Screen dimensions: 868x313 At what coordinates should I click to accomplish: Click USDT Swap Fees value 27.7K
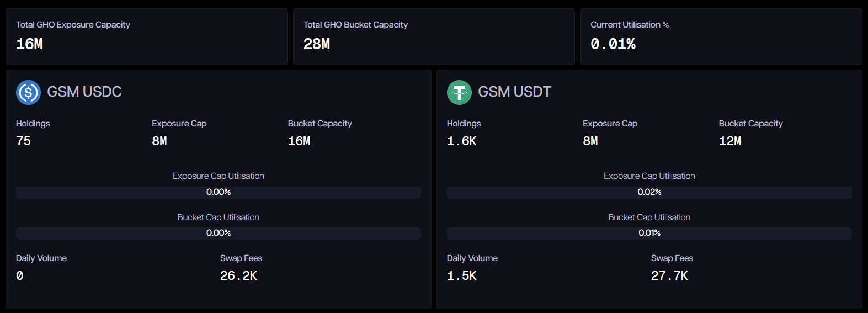(669, 276)
